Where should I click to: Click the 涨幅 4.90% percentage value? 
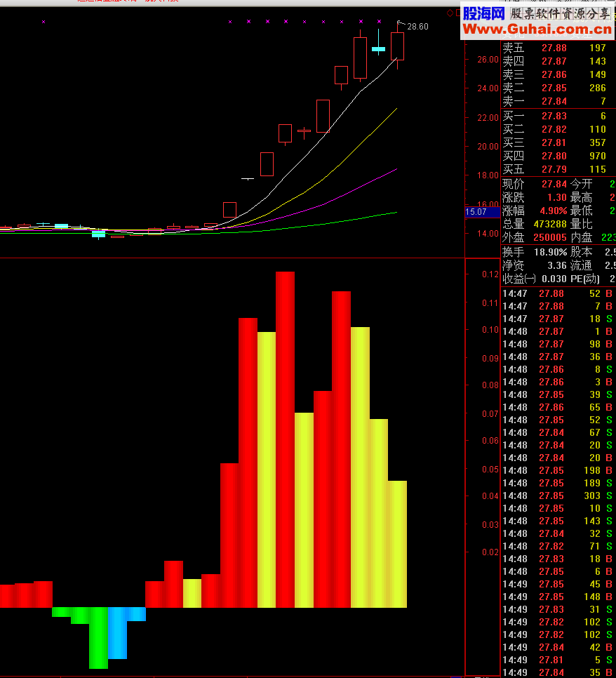[554, 211]
